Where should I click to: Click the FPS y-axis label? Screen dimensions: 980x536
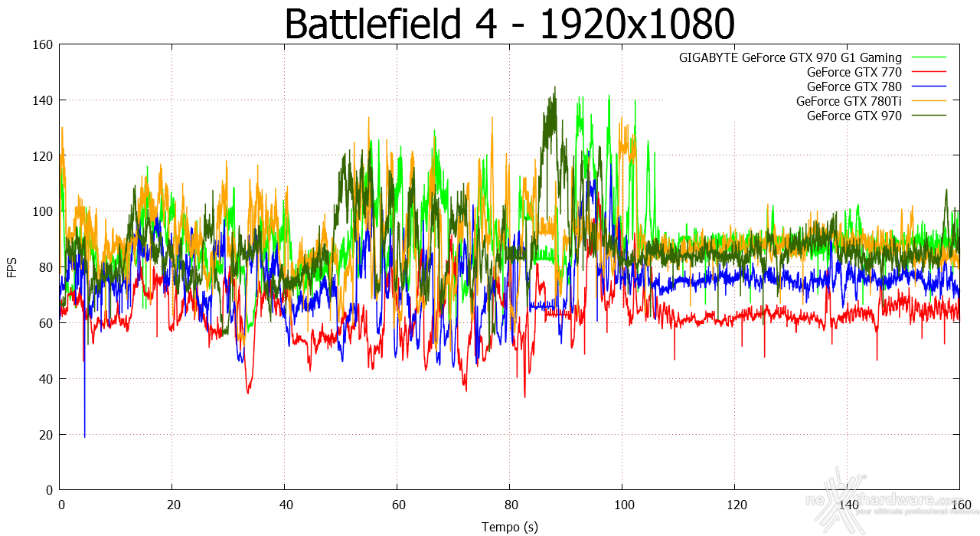click(12, 267)
